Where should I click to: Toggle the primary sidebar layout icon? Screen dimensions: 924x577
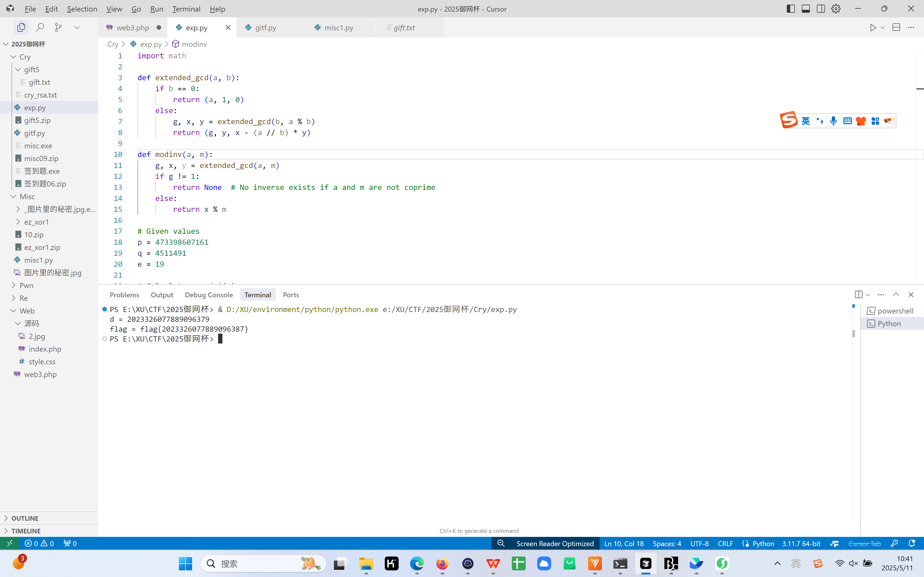pyautogui.click(x=791, y=9)
